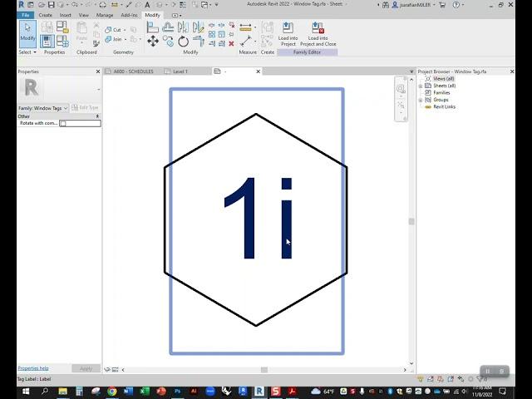
Task: Select Revit Links in Project Browser
Action: tap(444, 106)
